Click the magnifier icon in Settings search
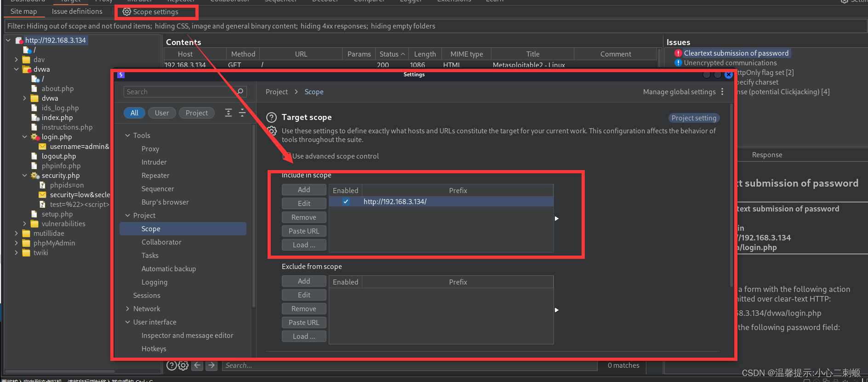The width and height of the screenshot is (868, 382). [x=240, y=91]
